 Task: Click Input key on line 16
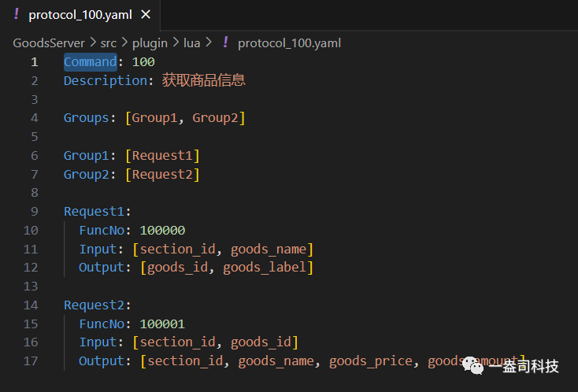click(x=98, y=342)
